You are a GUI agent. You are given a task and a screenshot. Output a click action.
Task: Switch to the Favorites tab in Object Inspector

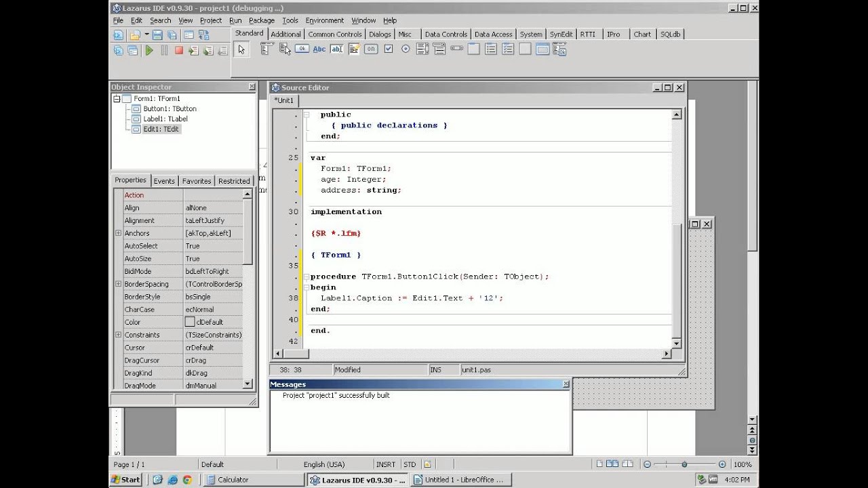197,181
